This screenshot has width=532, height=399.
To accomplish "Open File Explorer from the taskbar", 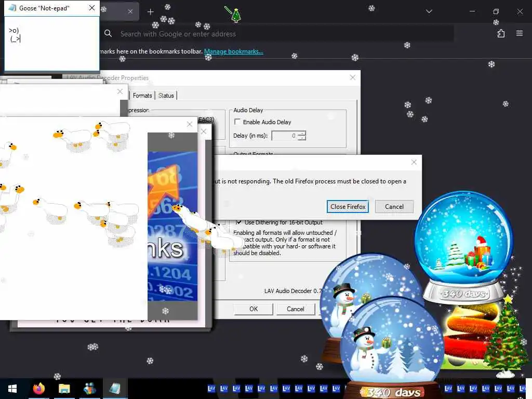I will (64, 389).
